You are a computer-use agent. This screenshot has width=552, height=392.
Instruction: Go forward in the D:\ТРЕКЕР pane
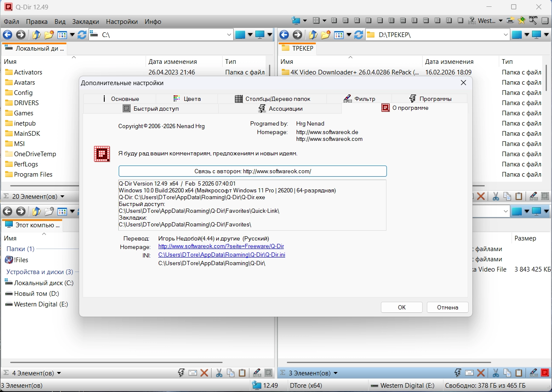click(297, 35)
